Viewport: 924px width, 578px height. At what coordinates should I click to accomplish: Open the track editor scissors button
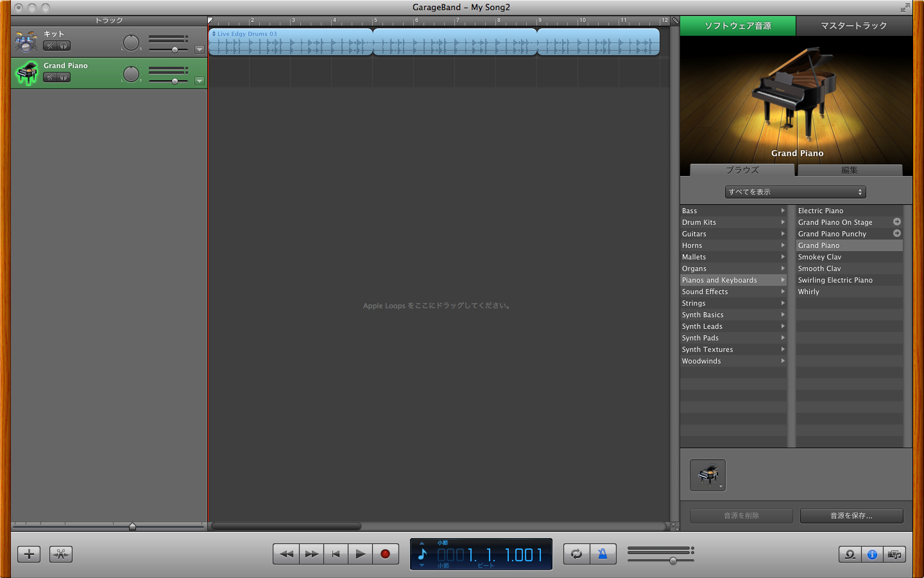click(61, 554)
